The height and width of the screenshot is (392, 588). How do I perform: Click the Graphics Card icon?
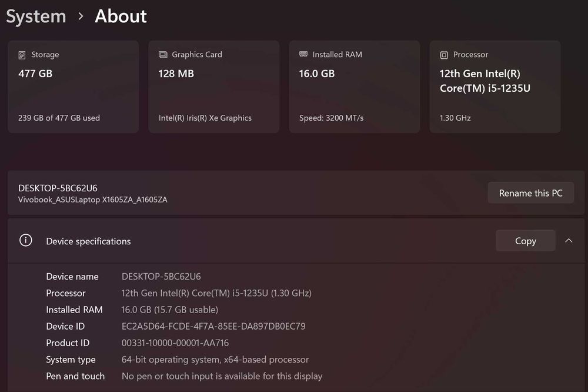point(163,55)
